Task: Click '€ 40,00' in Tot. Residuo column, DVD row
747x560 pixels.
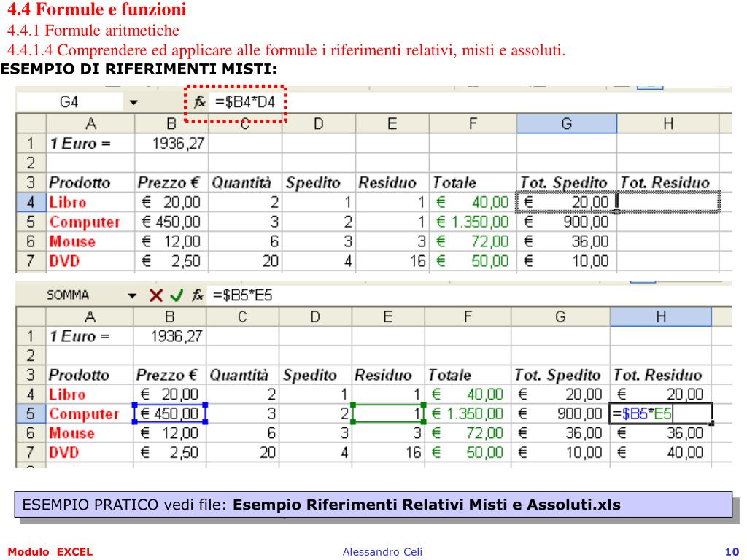Action: tap(661, 452)
